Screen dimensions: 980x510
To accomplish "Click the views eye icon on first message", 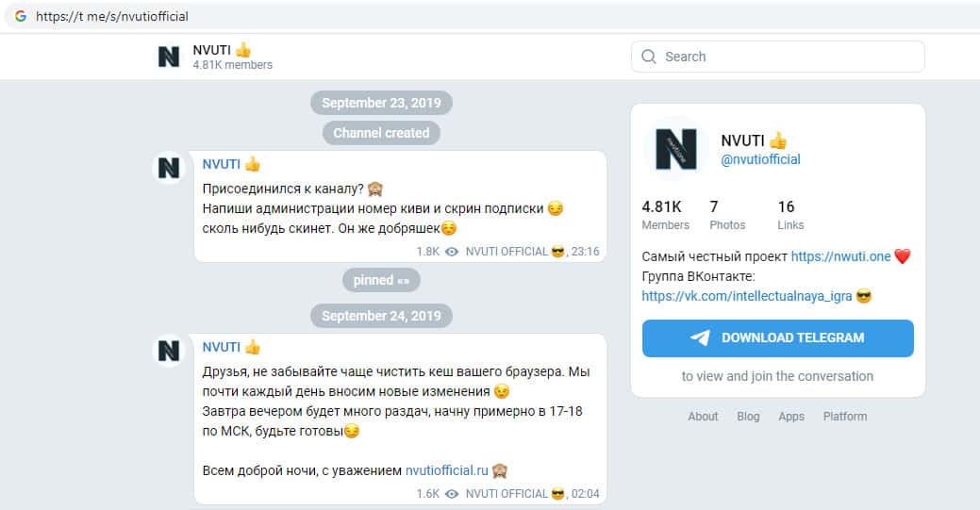I will pos(452,252).
